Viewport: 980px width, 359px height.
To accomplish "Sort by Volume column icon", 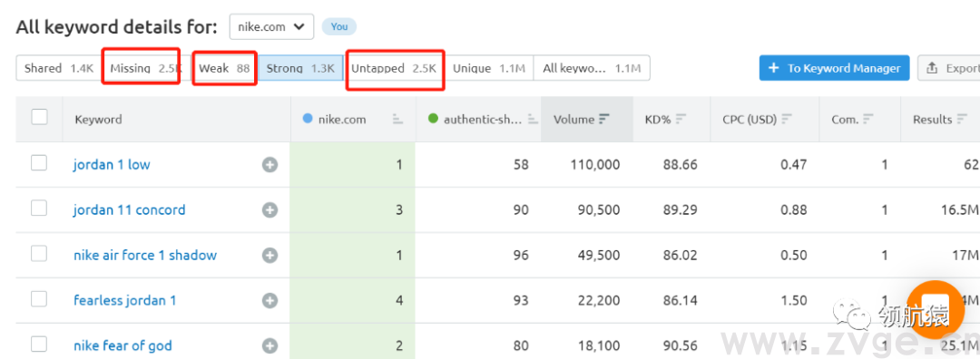I will coord(603,119).
